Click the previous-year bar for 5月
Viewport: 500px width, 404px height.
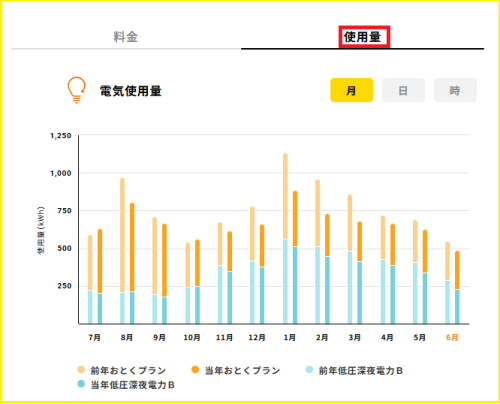pos(415,272)
